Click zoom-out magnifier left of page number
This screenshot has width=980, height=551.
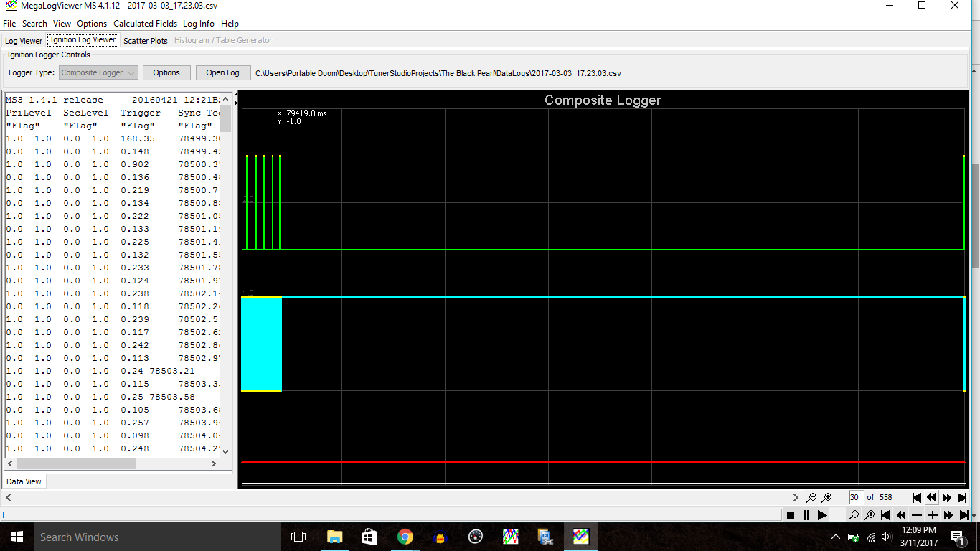tap(811, 497)
